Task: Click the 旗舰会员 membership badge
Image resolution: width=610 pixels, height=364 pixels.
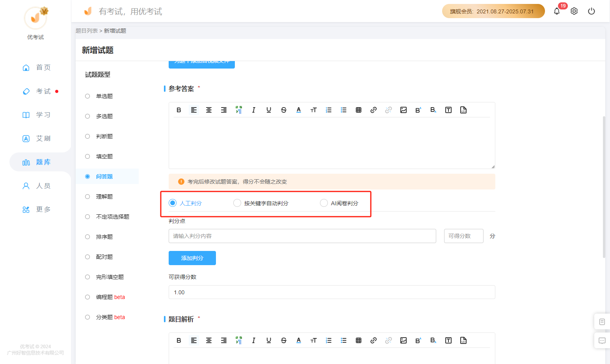Action: (x=493, y=11)
